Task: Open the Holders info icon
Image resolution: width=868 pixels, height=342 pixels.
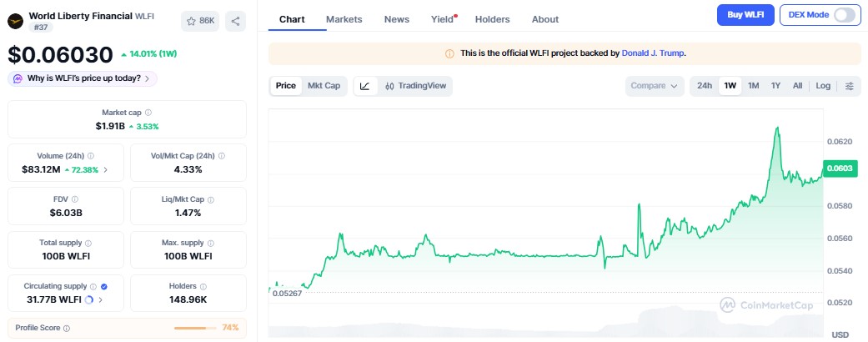Action: [x=203, y=287]
